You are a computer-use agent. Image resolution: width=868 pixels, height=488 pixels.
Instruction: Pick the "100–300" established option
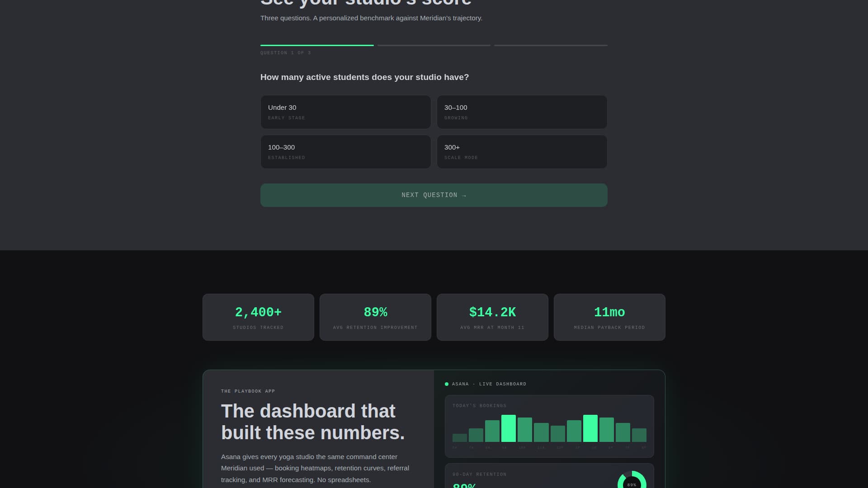346,152
